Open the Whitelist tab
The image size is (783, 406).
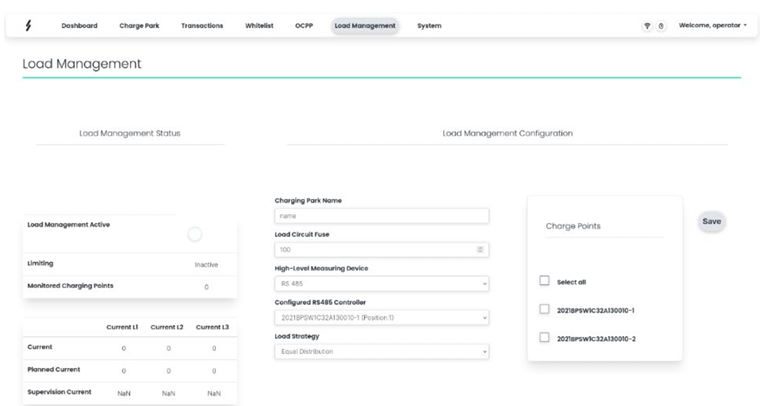(x=260, y=26)
